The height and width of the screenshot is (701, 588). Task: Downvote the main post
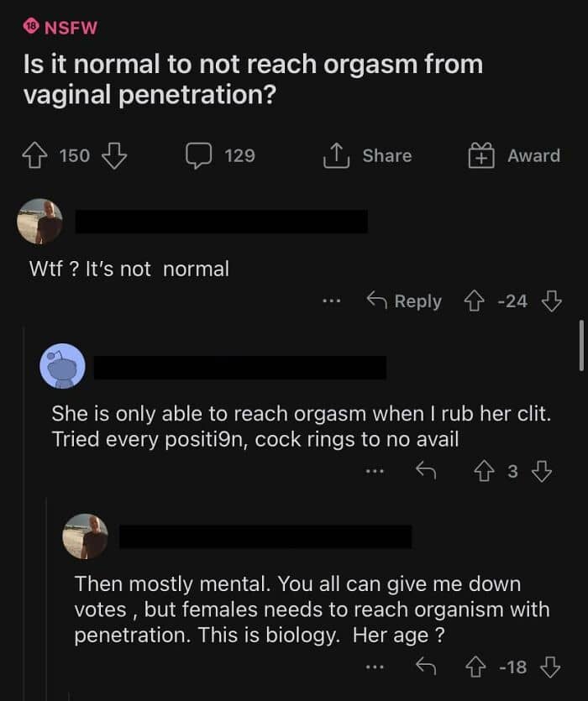tap(113, 156)
